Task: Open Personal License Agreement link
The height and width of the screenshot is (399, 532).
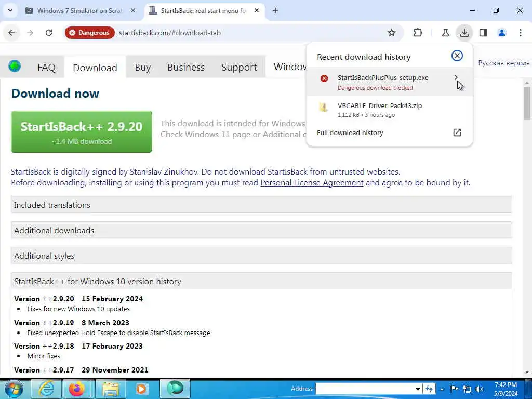Action: (312, 183)
